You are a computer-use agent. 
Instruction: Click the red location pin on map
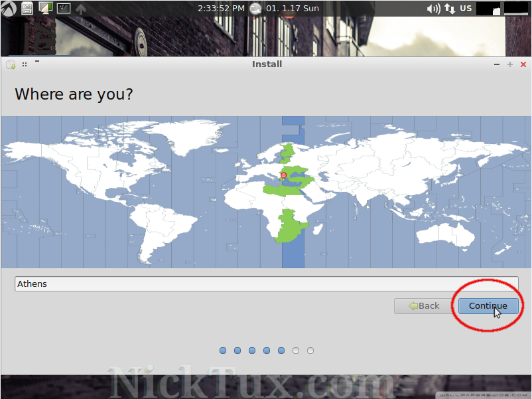(x=283, y=175)
